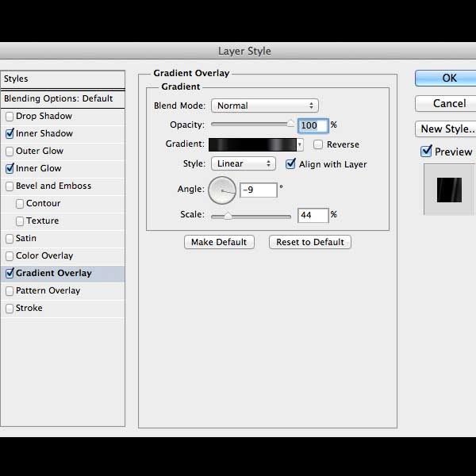This screenshot has height=476, width=476.
Task: Click Make Default button
Action: pos(219,242)
